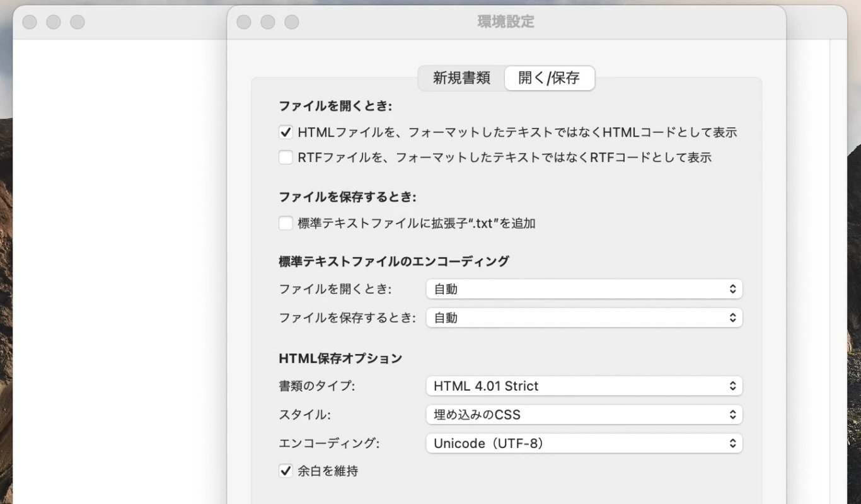
Task: Enable RTFファイル as RTFコード checkbox
Action: click(x=286, y=157)
